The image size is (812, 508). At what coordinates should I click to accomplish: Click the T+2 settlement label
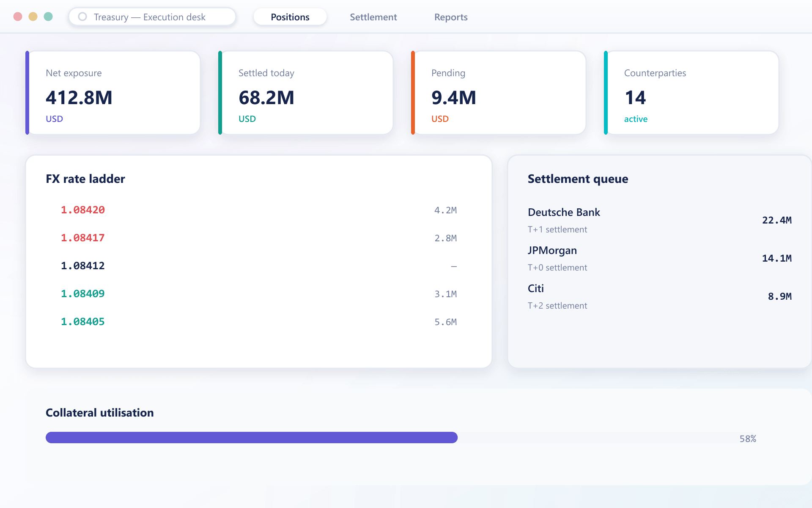coord(557,306)
